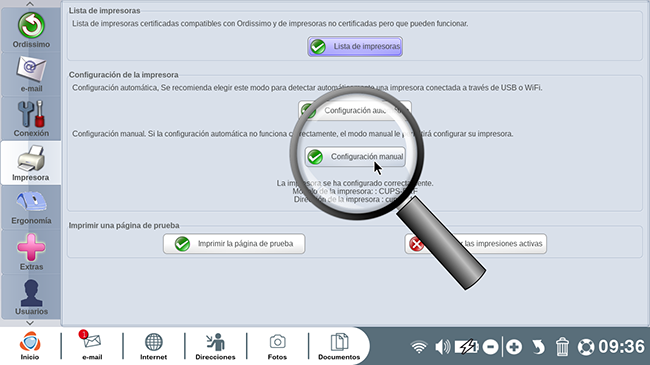Open Direcciones in the taskbar

pyautogui.click(x=216, y=346)
